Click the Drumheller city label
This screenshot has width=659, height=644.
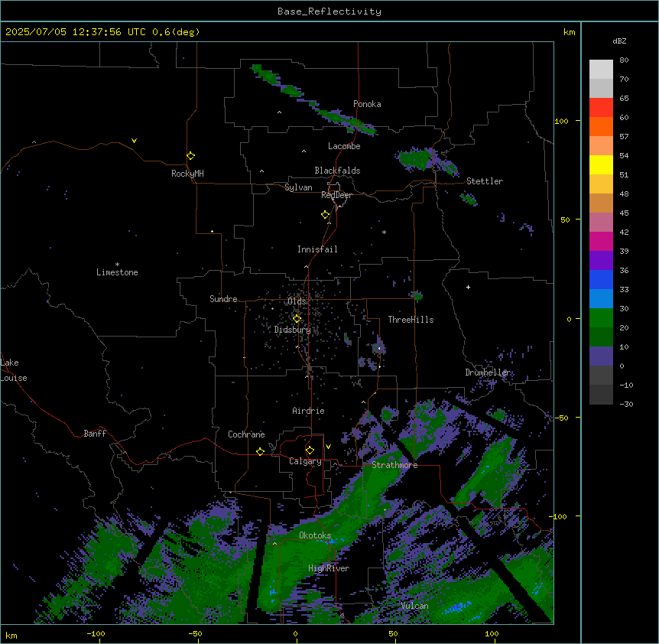click(488, 372)
